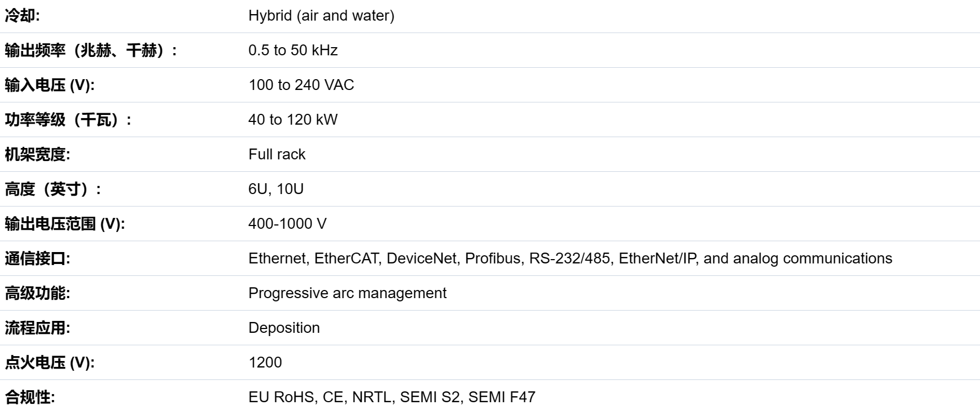
Task: Select the 功率等级 (千瓦) label
Action: pyautogui.click(x=68, y=120)
